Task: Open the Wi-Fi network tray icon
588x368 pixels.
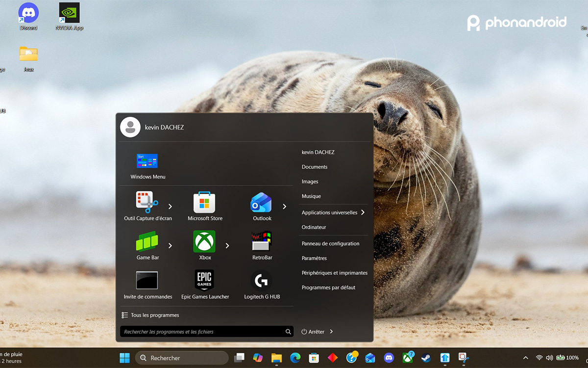Action: pos(539,358)
